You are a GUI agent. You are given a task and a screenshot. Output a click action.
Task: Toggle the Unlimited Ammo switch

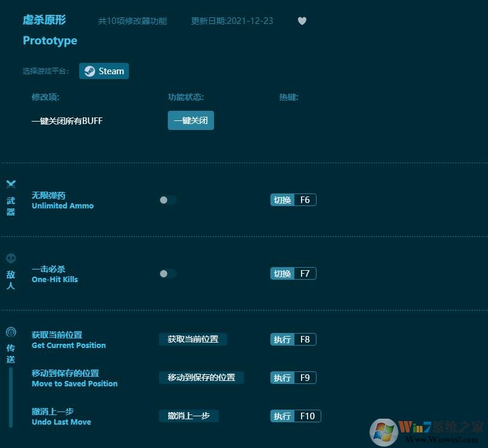[x=168, y=200]
